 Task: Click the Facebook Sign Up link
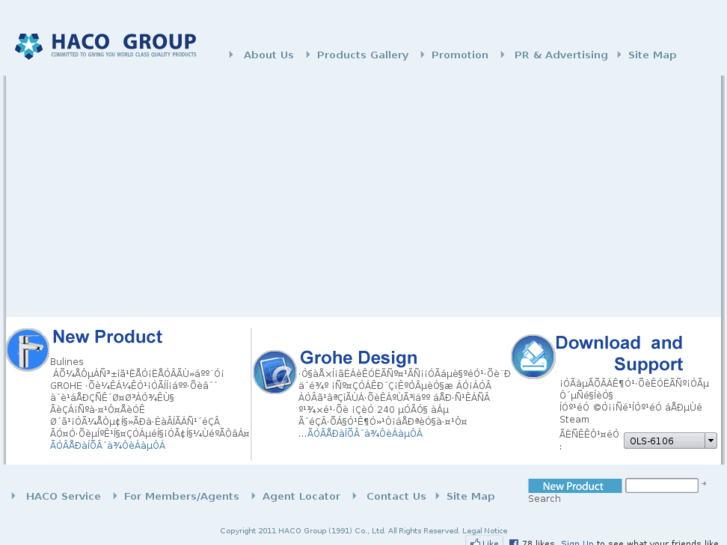pos(577,542)
